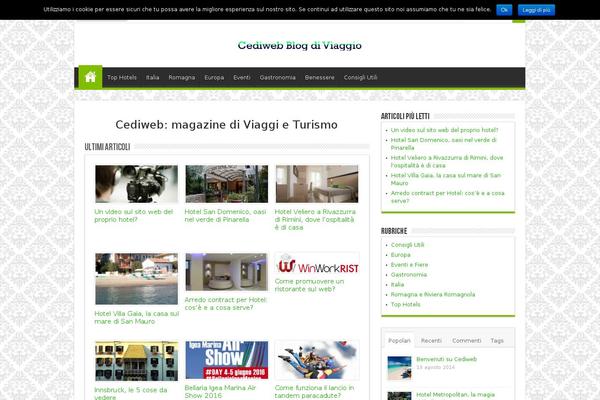The image size is (600, 400).
Task: Open Benvenuti su Cediweb post
Action: [447, 359]
